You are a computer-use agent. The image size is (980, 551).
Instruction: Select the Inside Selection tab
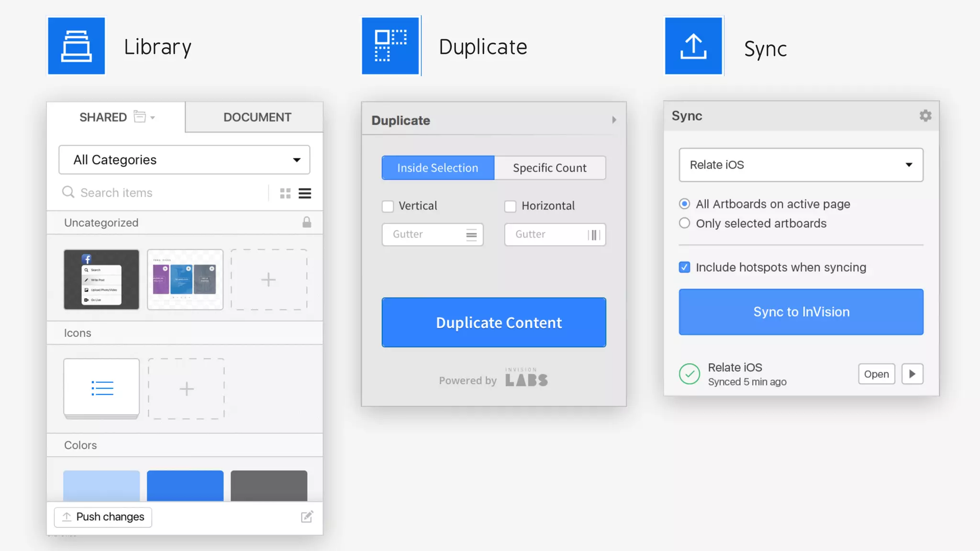point(438,168)
